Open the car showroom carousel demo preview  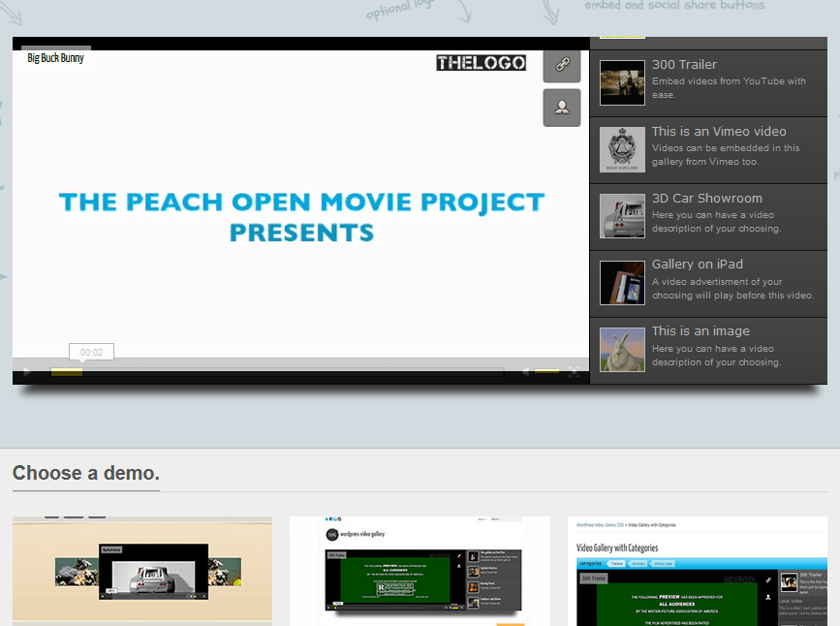point(142,570)
